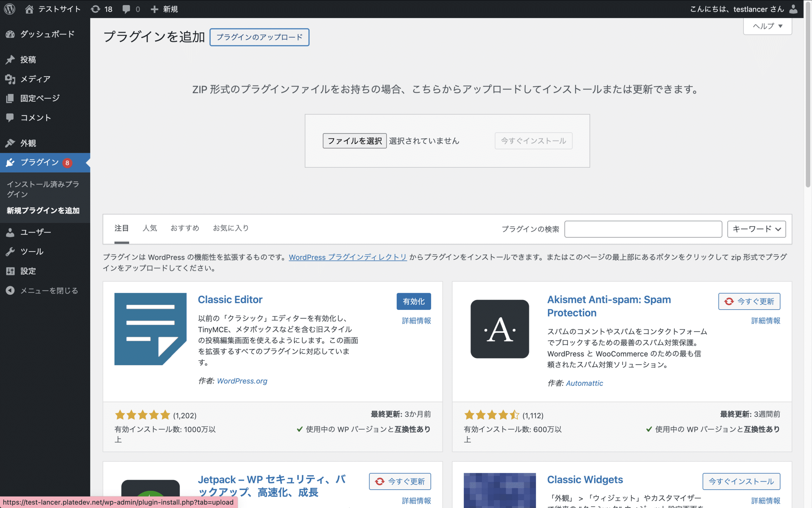Open インストール済みプラグイン submenu item

coord(43,189)
